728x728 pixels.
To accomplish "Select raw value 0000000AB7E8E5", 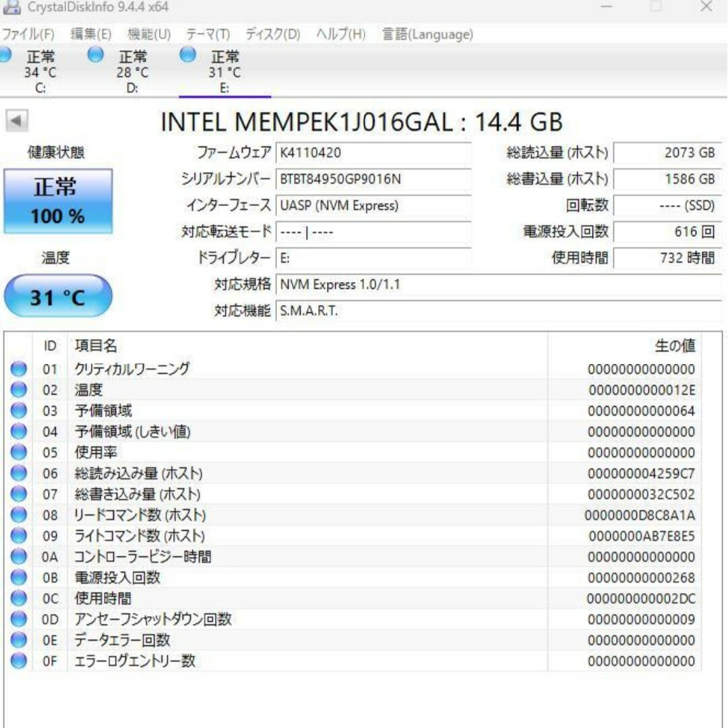I will tap(642, 537).
